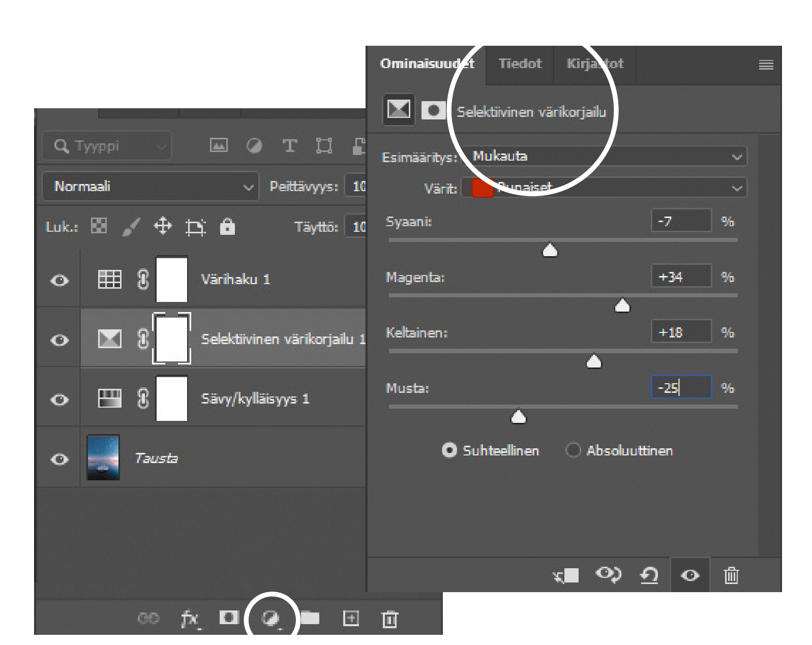Delete adjustment with Properties trash icon
Screen dimensions: 812x645
click(x=731, y=575)
